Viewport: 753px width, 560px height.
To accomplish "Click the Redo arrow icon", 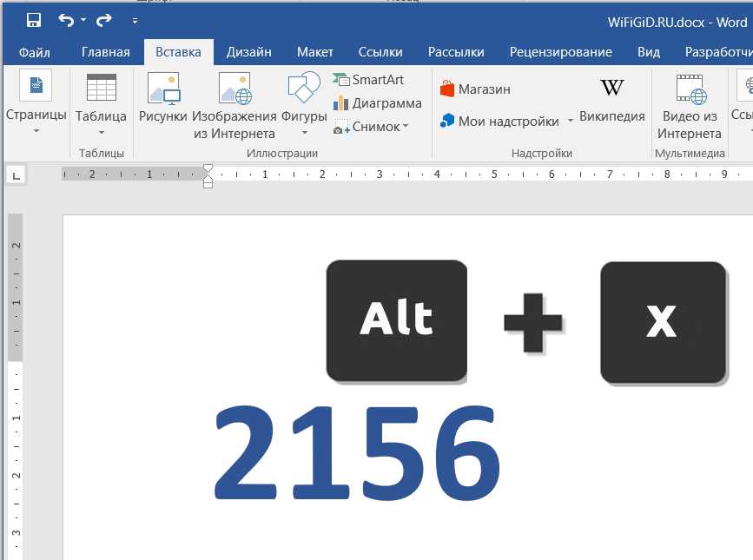I will pyautogui.click(x=104, y=20).
